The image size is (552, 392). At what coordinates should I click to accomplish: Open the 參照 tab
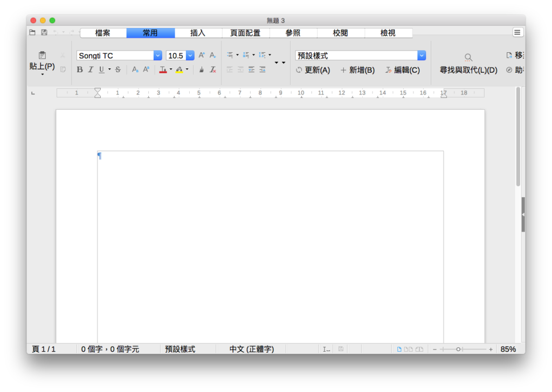293,33
